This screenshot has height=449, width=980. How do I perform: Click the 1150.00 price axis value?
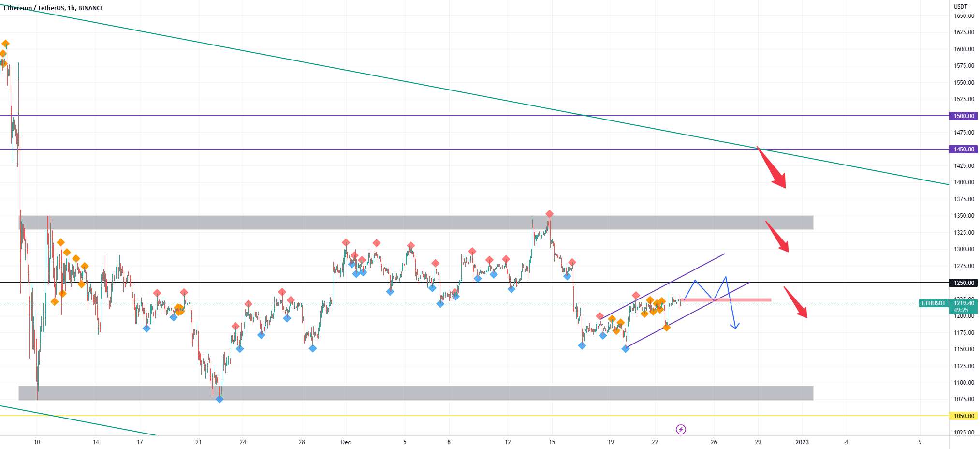[964, 349]
